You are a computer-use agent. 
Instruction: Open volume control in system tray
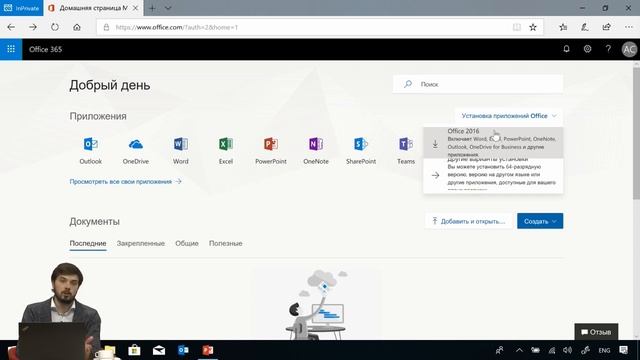pos(567,350)
